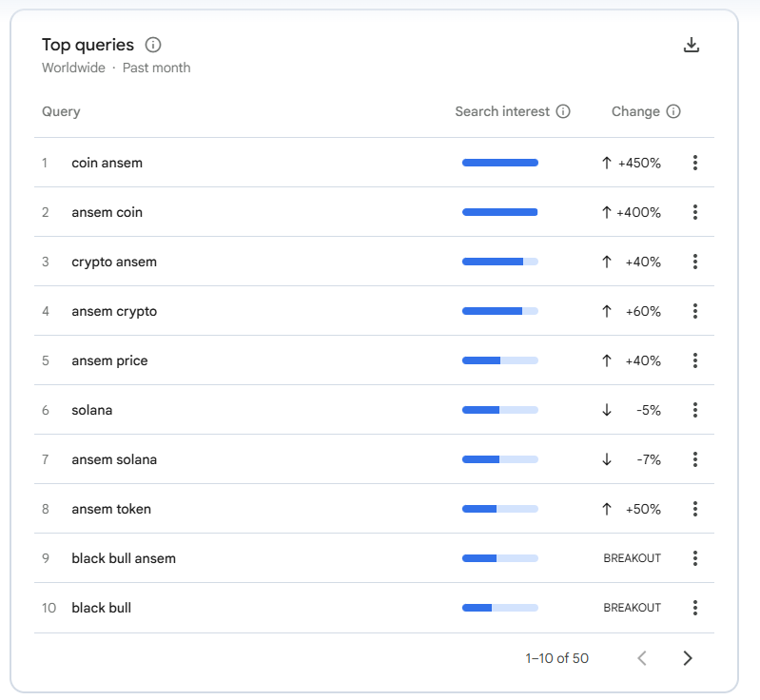Click the -7% change for ansem solana
The image size is (760, 700).
pos(649,459)
